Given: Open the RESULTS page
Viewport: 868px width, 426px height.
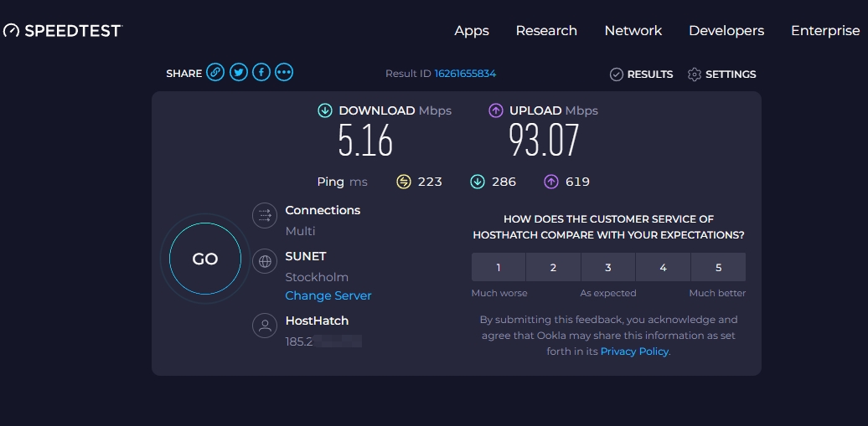Looking at the screenshot, I should tap(642, 74).
